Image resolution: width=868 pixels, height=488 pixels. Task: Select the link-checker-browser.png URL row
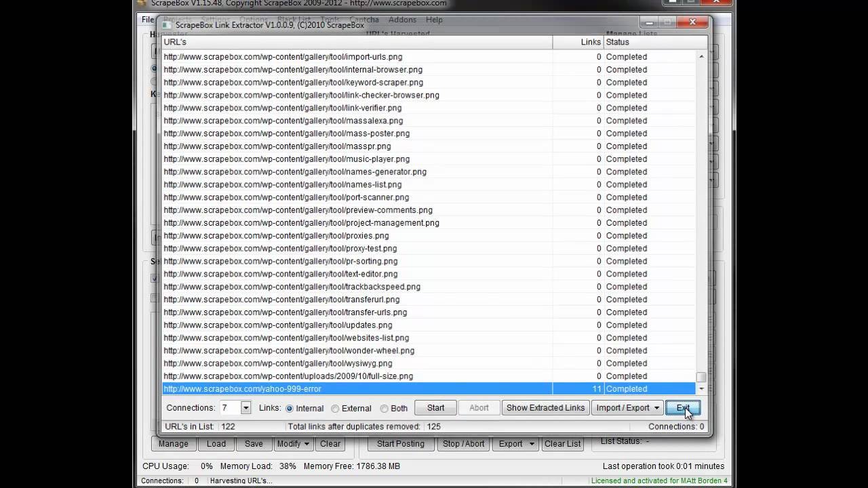pos(429,95)
